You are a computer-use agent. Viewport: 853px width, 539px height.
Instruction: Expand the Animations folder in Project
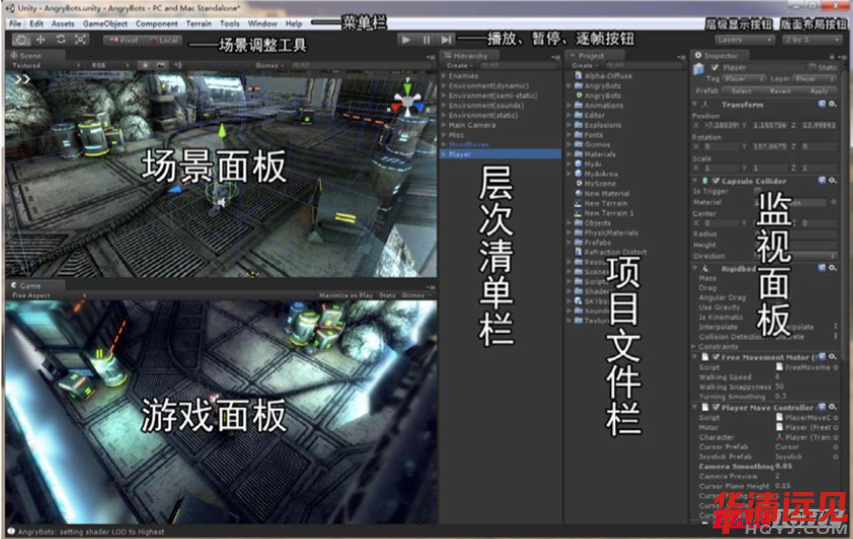[569, 105]
